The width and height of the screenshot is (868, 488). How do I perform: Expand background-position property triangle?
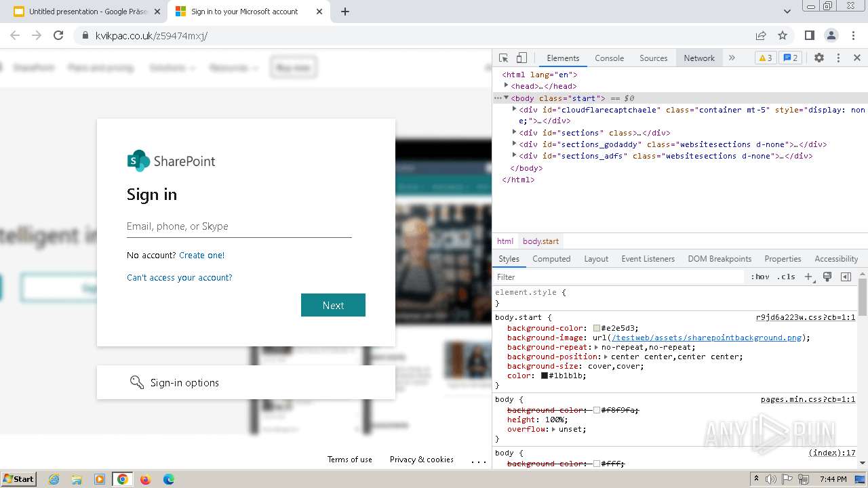pyautogui.click(x=606, y=357)
